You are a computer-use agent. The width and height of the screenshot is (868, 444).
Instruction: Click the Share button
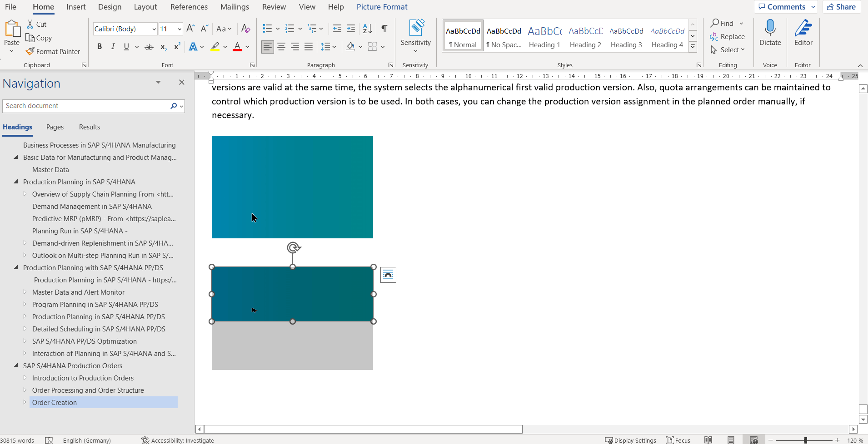coord(842,7)
